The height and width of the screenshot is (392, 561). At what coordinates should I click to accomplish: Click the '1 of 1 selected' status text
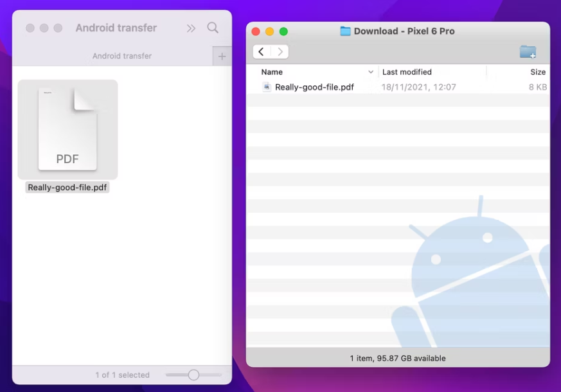coord(122,375)
